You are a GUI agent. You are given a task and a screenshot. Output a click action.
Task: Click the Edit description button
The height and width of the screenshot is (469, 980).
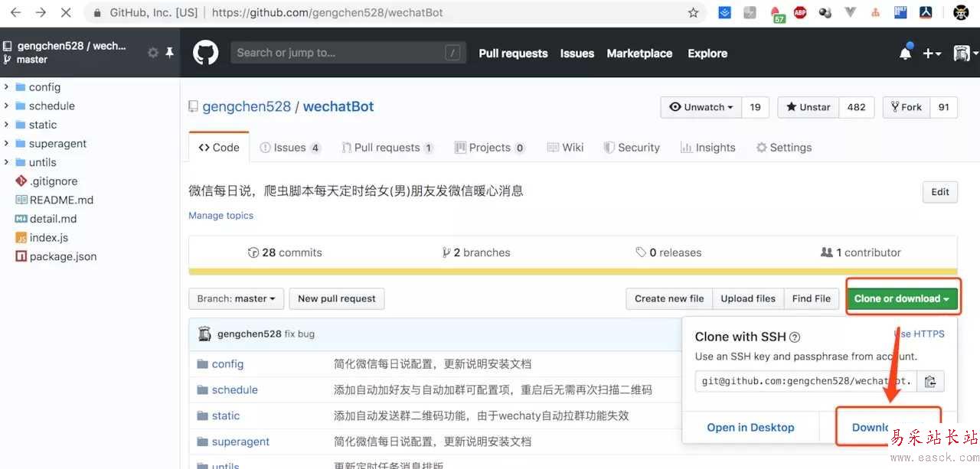[940, 192]
